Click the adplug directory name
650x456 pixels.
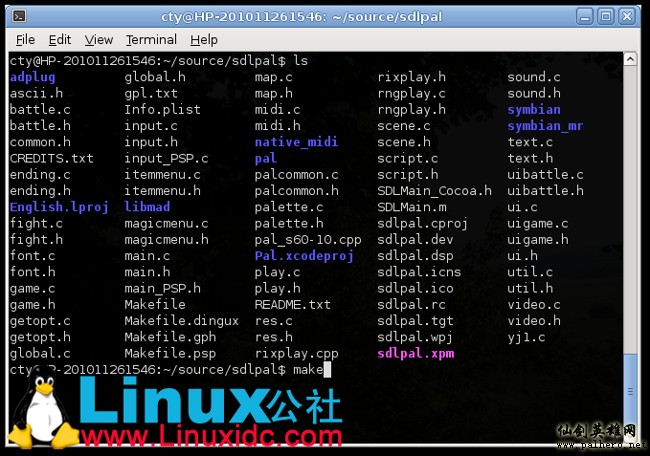click(x=33, y=77)
